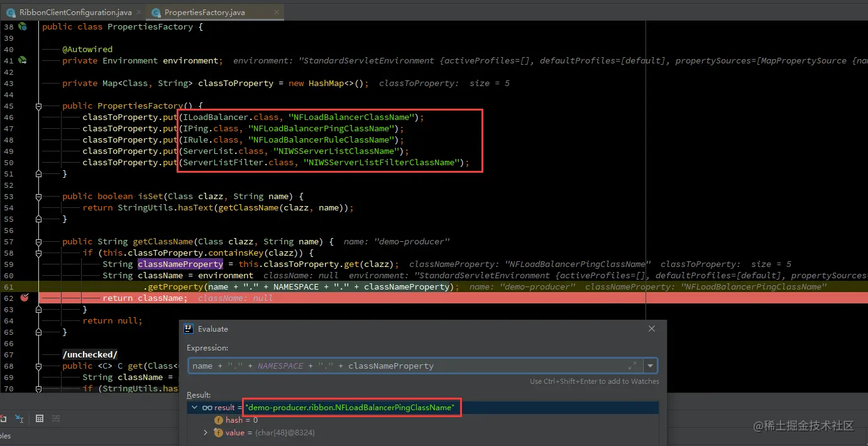Remove the breakpoint on line 62
Image resolution: width=868 pixels, height=446 pixels.
point(24,298)
